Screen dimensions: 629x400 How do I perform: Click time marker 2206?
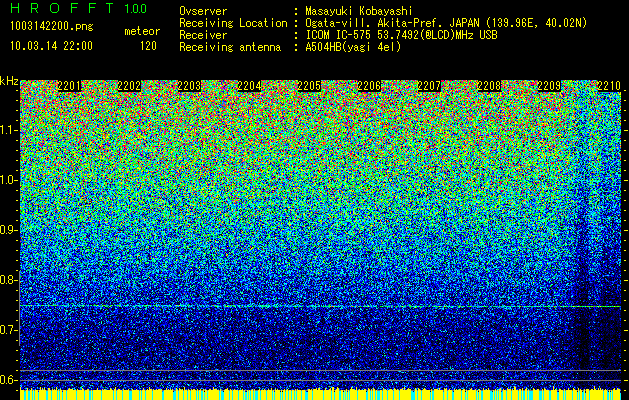coord(369,86)
